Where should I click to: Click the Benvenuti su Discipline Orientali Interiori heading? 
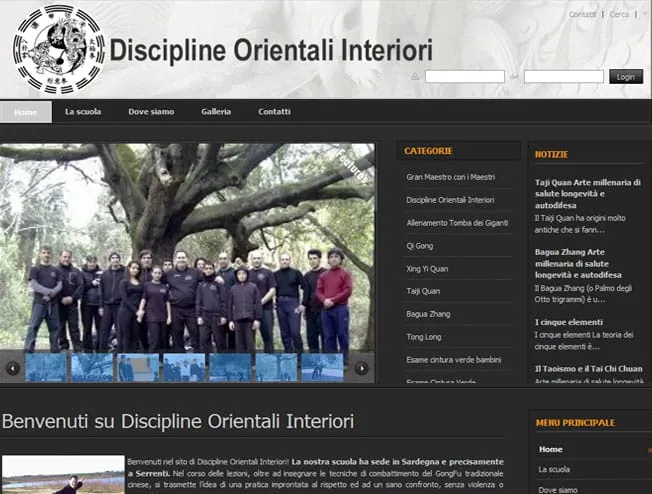tap(178, 421)
